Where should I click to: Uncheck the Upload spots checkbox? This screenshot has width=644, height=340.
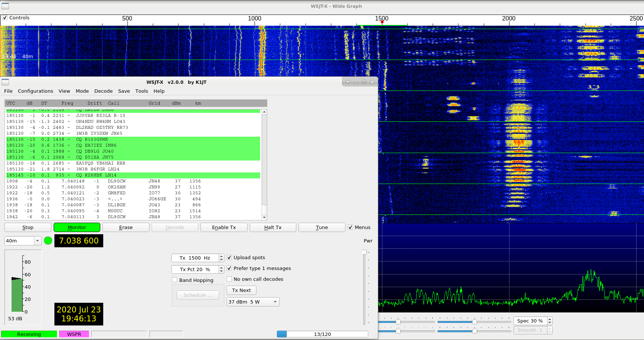[229, 257]
